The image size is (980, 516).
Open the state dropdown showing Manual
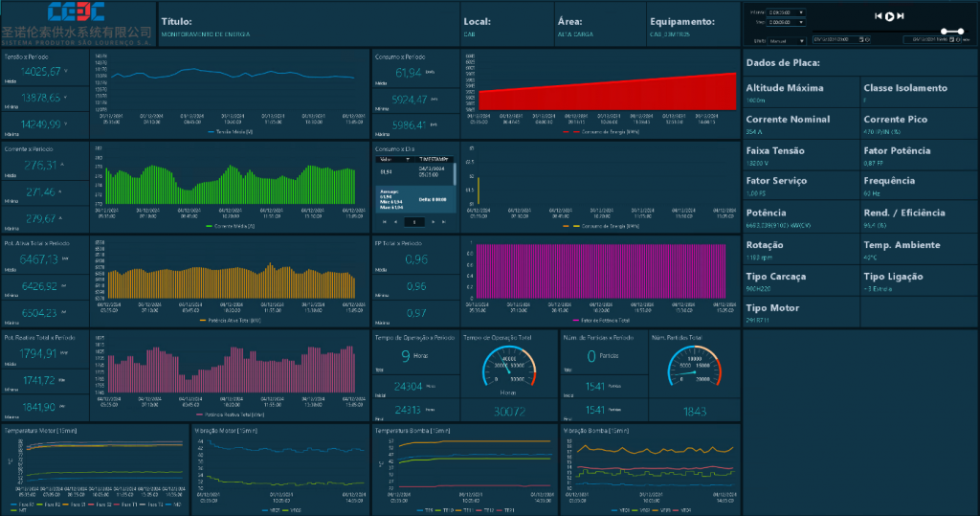point(804,42)
